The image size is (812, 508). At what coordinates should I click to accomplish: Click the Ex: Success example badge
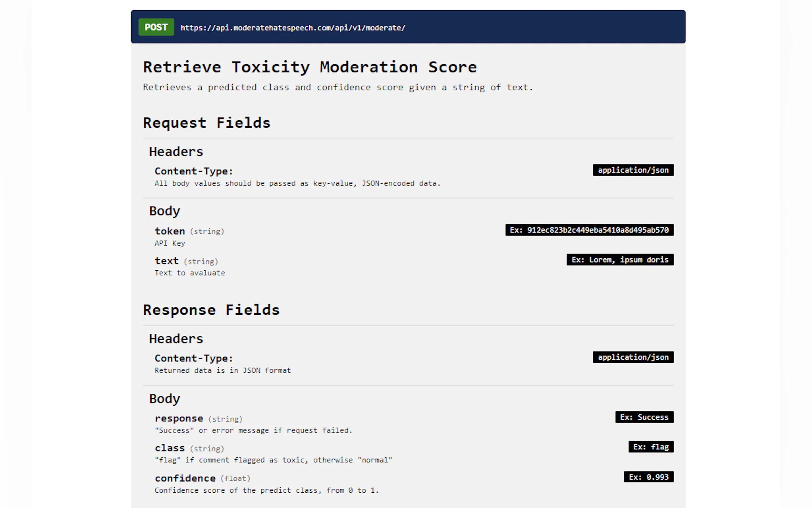[x=644, y=417]
